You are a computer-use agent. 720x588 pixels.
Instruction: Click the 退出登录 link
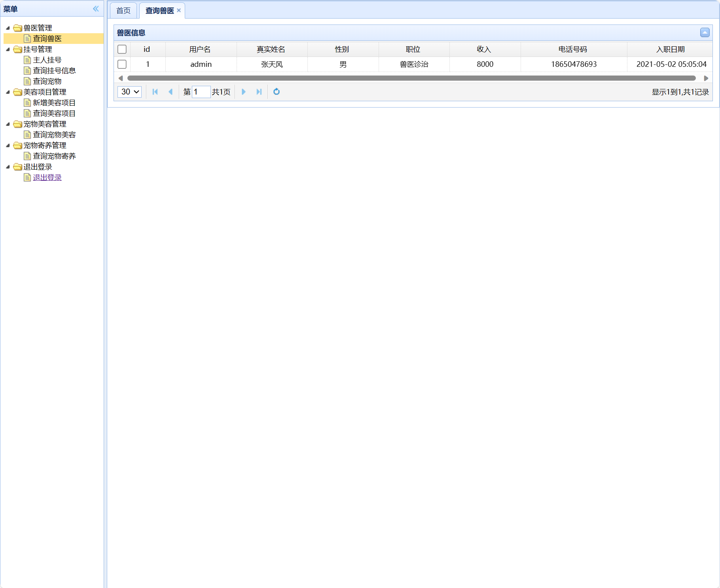(x=47, y=178)
